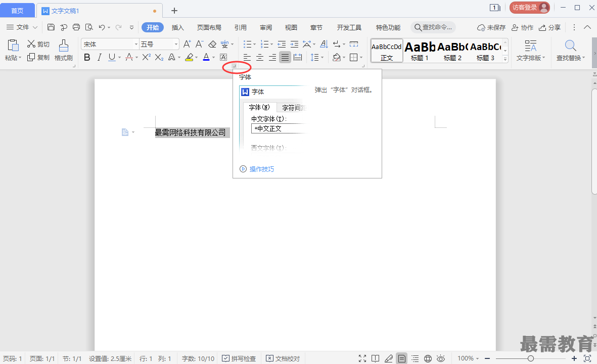Align text right
The image size is (597, 364).
coord(272,57)
